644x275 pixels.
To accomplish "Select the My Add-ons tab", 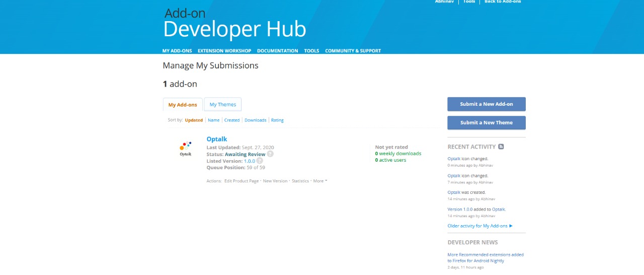I will 183,105.
